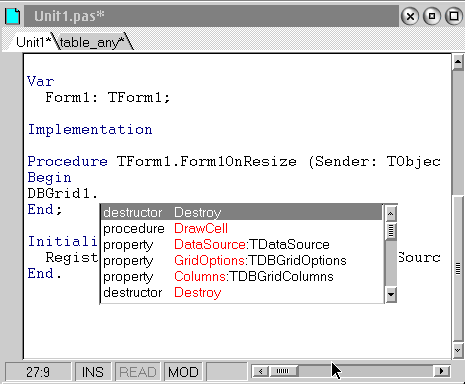
Task: Place cursor on the Form1: TForm1; line
Action: coord(107,97)
